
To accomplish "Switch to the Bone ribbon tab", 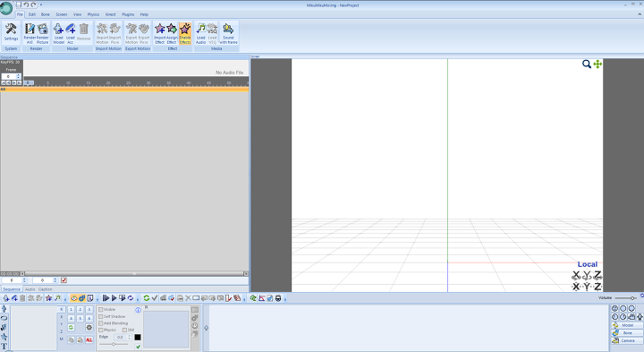I will click(46, 14).
